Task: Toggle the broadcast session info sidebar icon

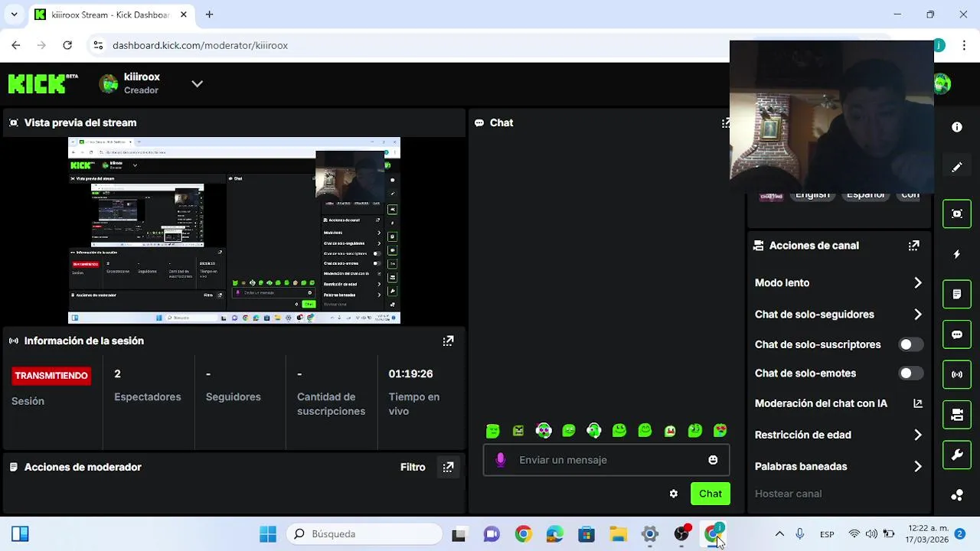Action: click(957, 375)
